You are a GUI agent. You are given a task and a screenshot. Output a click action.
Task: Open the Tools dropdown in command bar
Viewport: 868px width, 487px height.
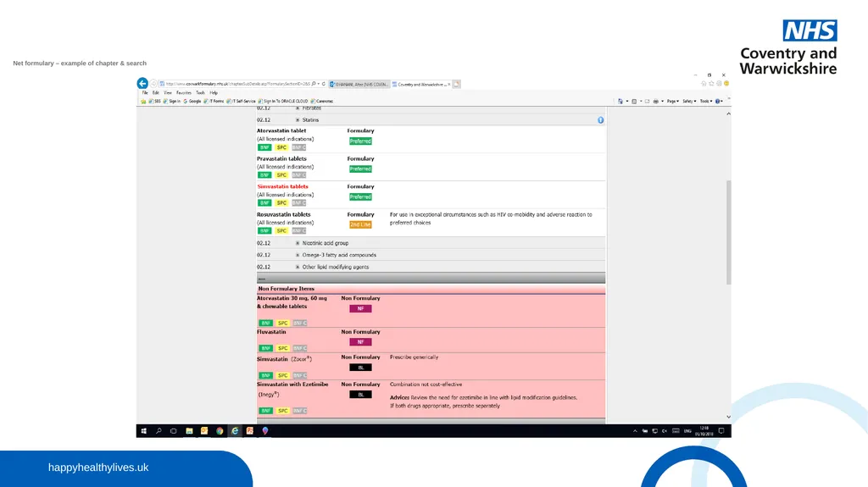706,102
